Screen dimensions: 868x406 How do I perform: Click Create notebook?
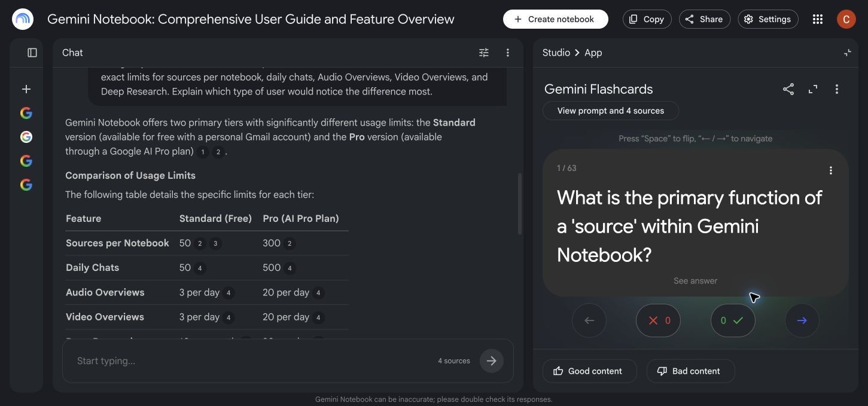555,19
